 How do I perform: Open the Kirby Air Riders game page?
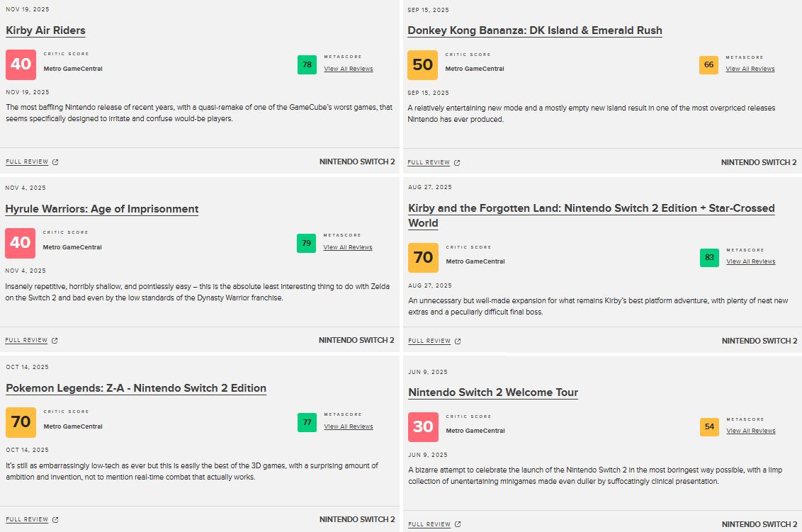pyautogui.click(x=45, y=30)
